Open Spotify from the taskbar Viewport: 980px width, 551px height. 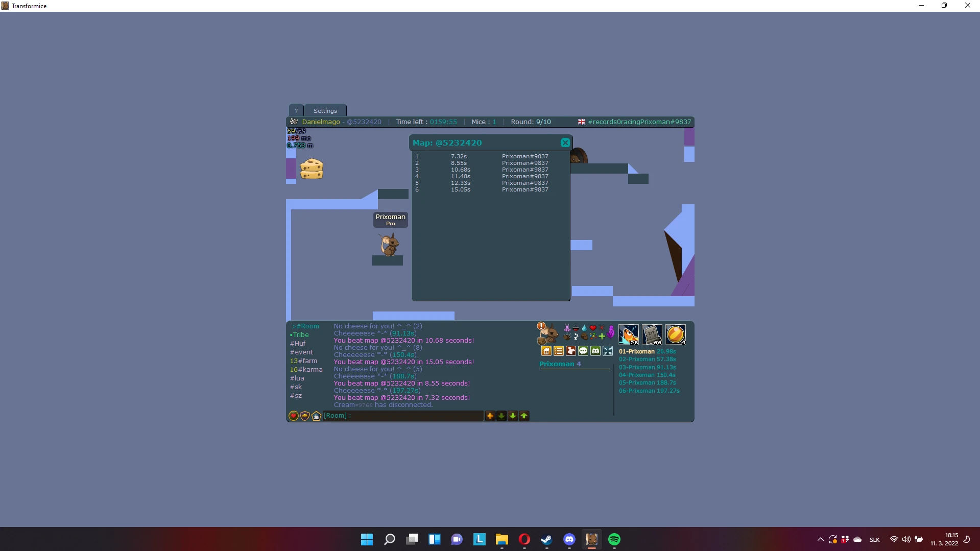click(x=614, y=539)
